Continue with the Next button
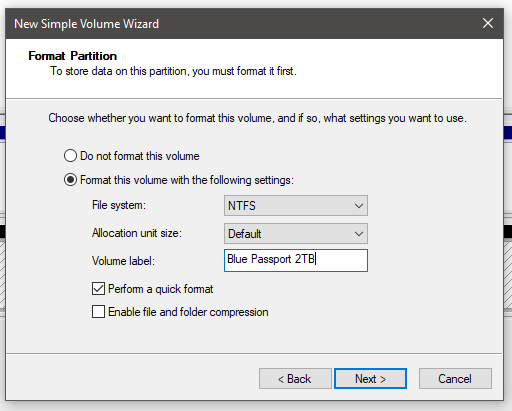 [x=370, y=379]
